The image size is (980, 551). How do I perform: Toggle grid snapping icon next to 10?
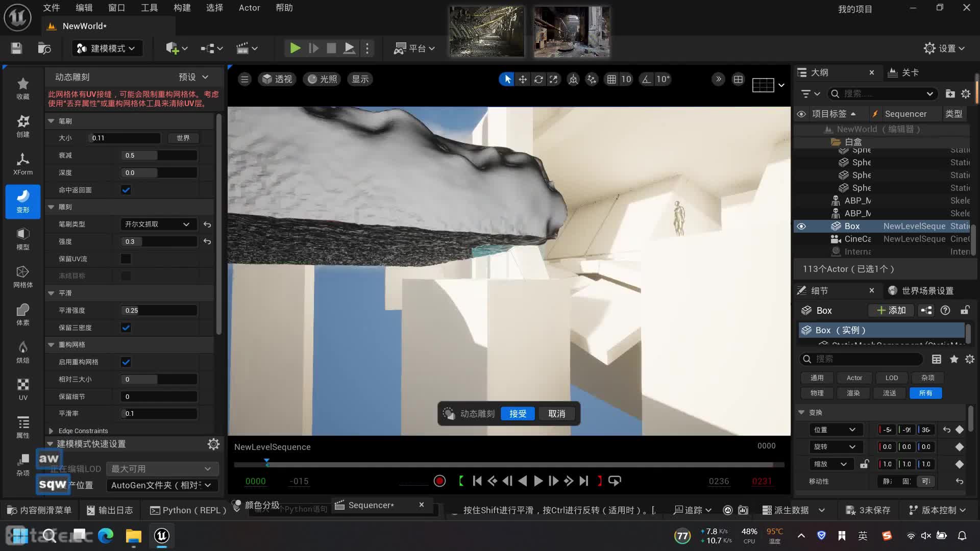click(611, 79)
